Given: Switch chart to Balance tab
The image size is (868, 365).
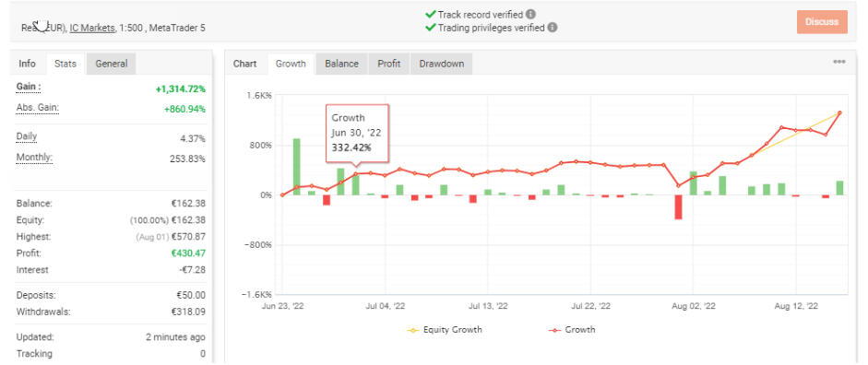Looking at the screenshot, I should coord(341,64).
